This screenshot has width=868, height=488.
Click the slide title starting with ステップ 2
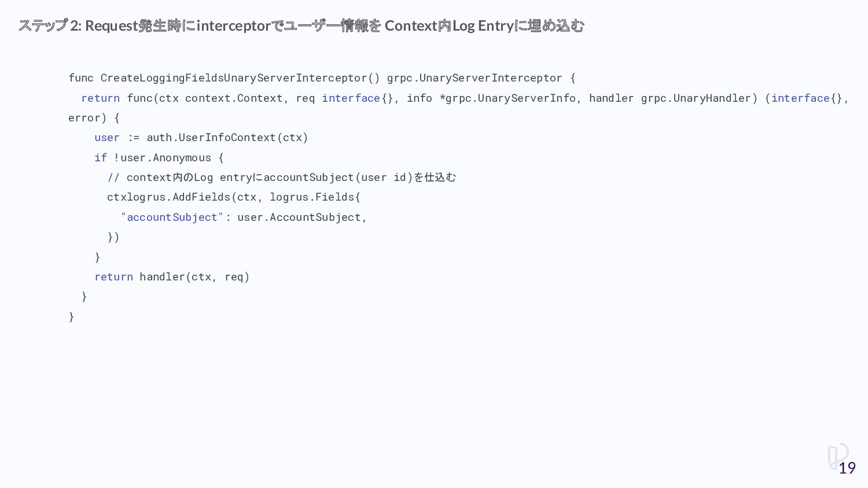point(301,26)
